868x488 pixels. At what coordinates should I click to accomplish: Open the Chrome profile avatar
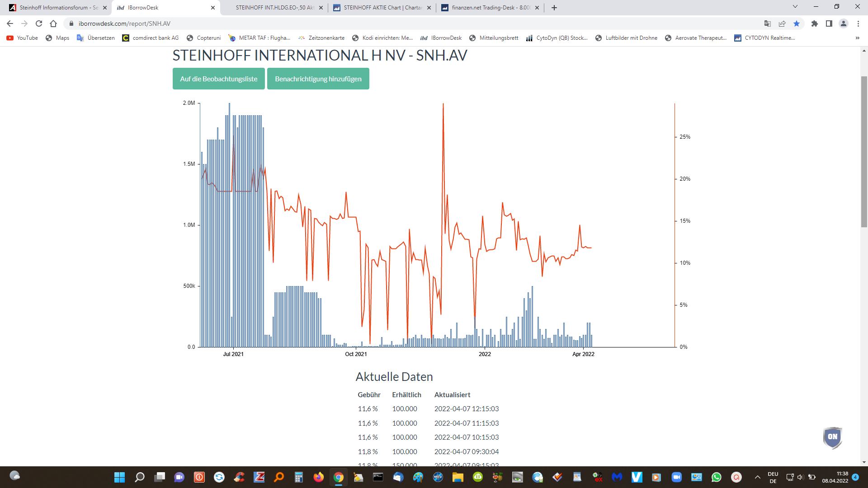(844, 23)
